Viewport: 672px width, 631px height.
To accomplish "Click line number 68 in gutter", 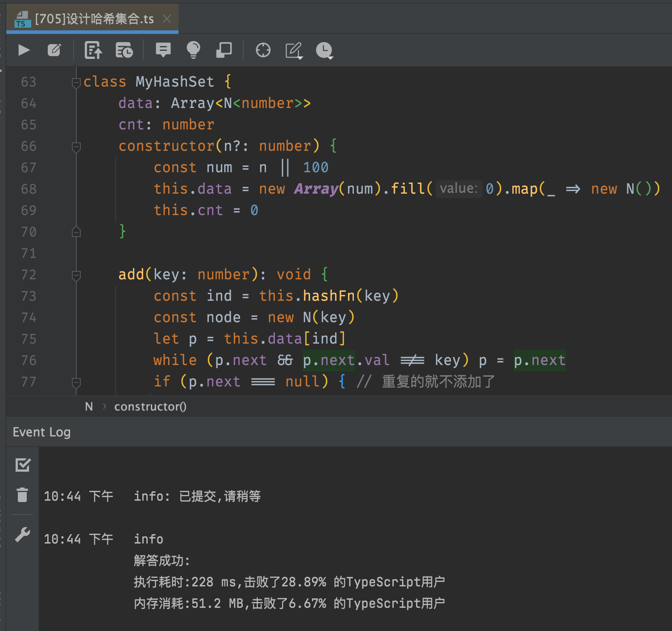I will pyautogui.click(x=29, y=189).
